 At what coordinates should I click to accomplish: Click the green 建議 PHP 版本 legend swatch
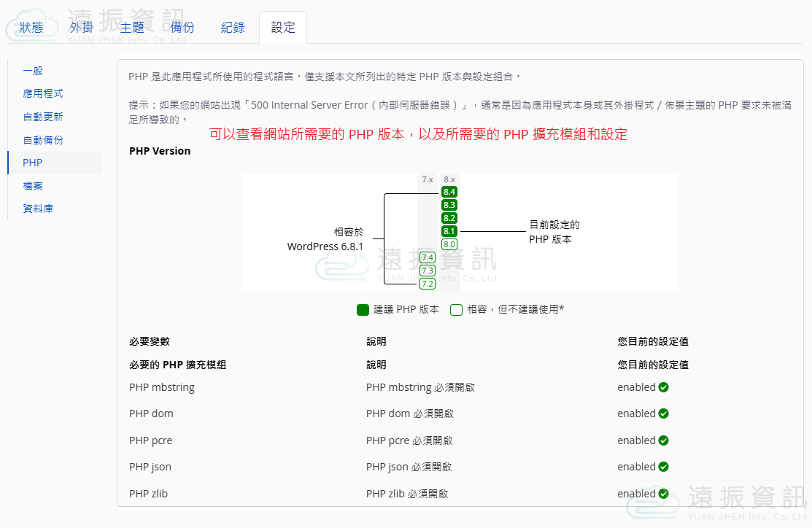pyautogui.click(x=363, y=309)
